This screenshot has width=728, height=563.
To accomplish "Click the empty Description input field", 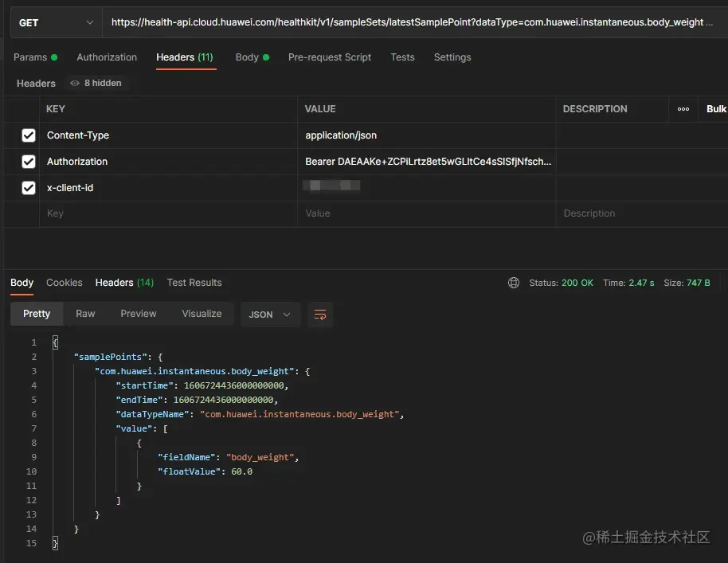I will [x=643, y=213].
